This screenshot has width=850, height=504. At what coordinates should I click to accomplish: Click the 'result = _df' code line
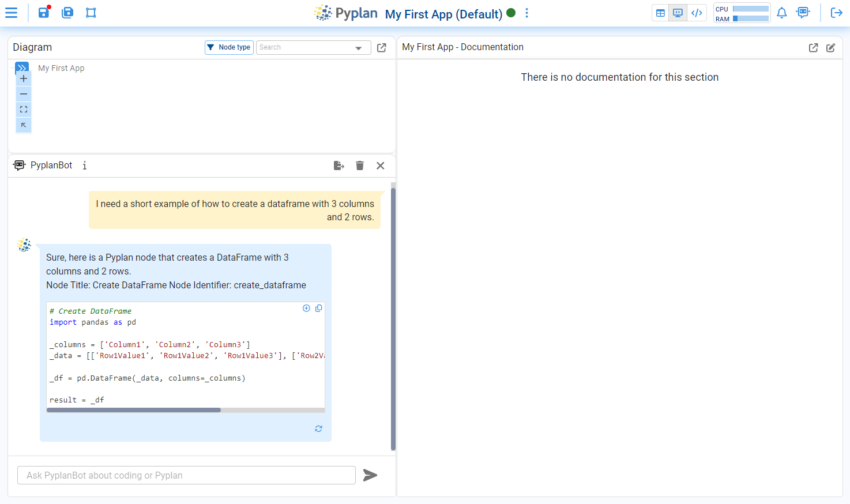[x=77, y=400]
